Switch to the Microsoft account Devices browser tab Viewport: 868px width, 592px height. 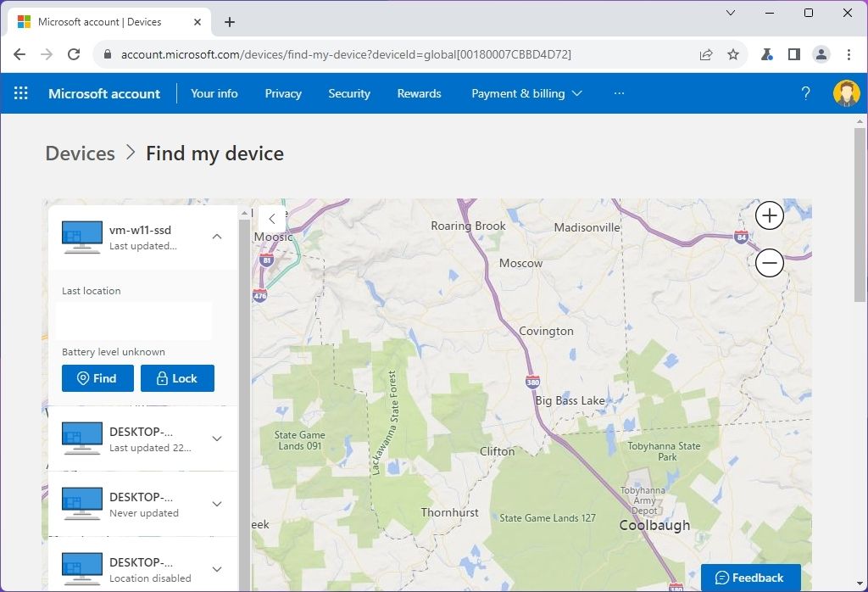[102, 23]
